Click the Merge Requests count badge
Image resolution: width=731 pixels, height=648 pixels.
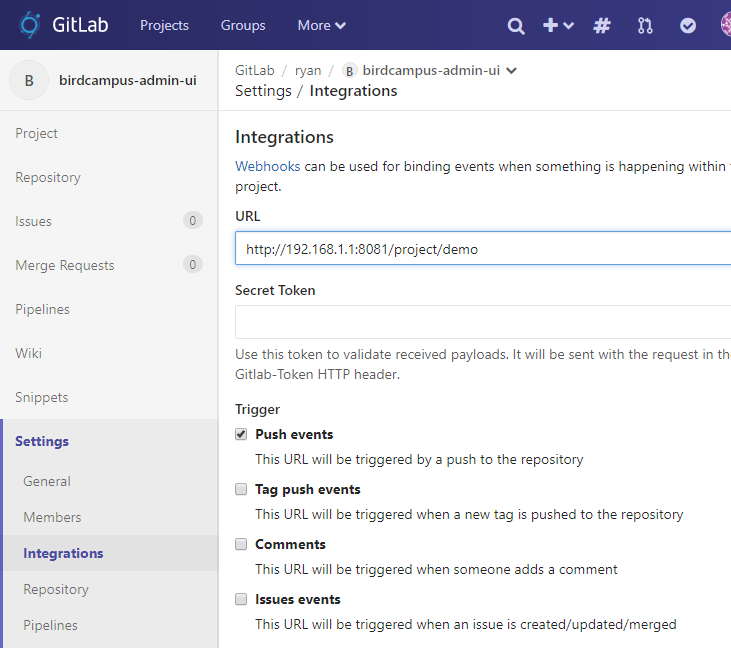coord(193,265)
